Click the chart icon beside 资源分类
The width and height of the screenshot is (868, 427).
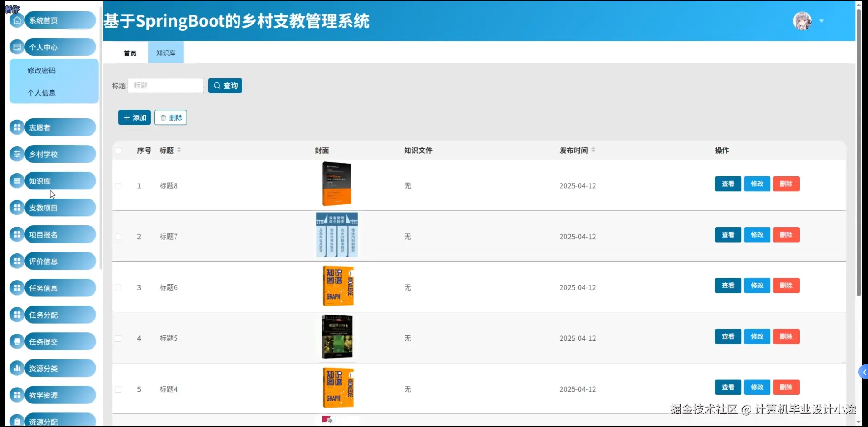pos(17,368)
